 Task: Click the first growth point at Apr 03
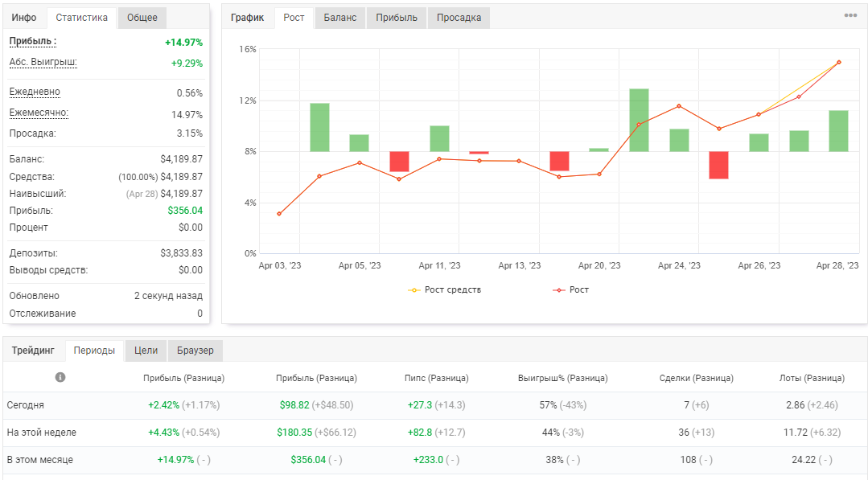(x=279, y=214)
